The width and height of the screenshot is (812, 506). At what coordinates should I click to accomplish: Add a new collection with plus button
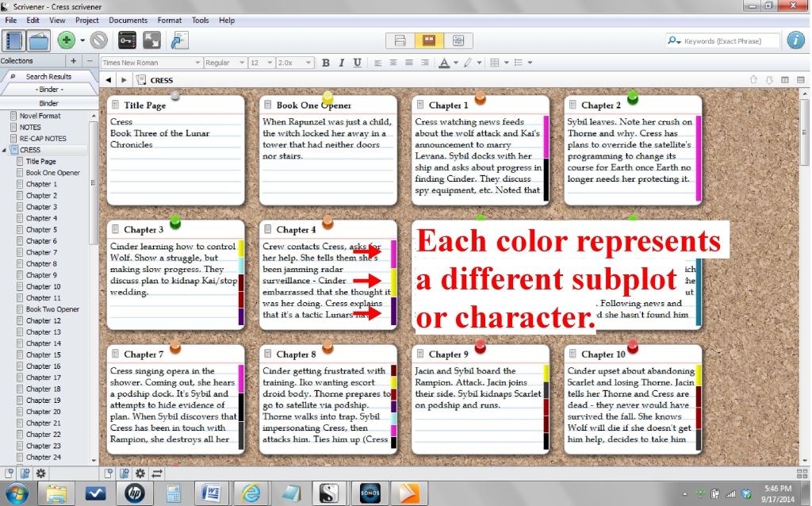[74, 60]
